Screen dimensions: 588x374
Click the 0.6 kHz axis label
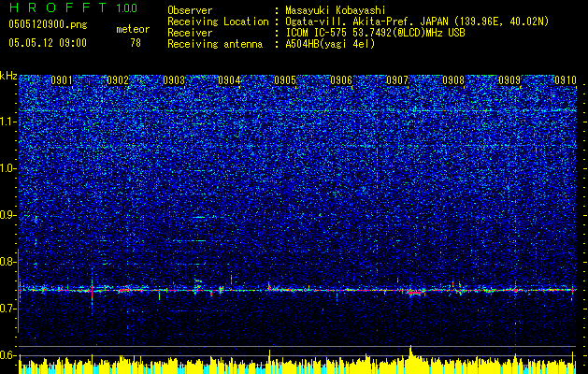[x=7, y=355]
